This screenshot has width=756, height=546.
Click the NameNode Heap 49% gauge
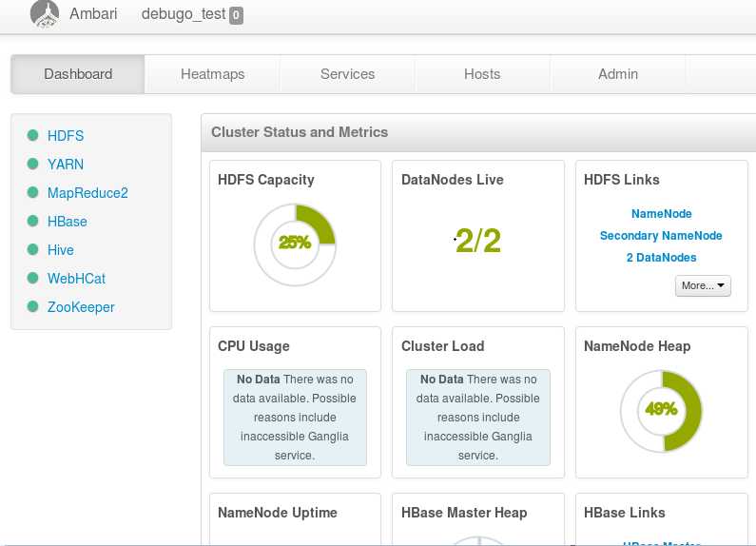(661, 411)
